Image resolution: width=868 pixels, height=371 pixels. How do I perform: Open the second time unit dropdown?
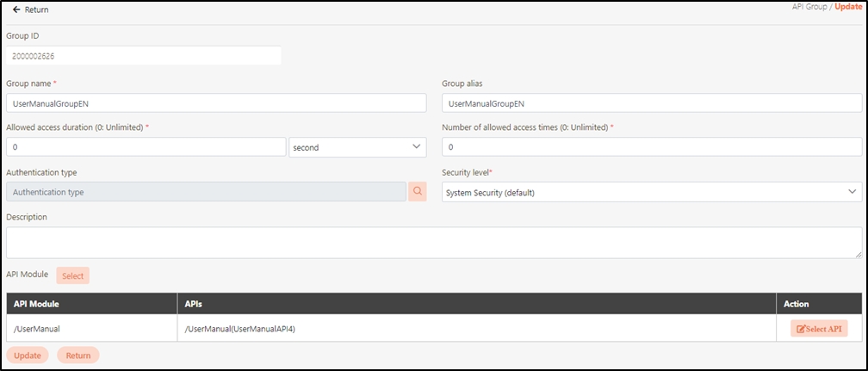pyautogui.click(x=357, y=147)
